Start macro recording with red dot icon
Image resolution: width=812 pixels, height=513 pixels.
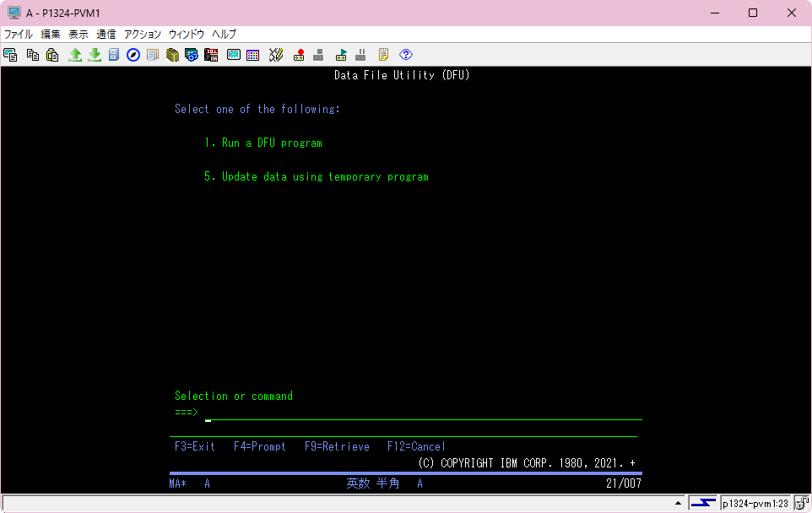click(299, 54)
